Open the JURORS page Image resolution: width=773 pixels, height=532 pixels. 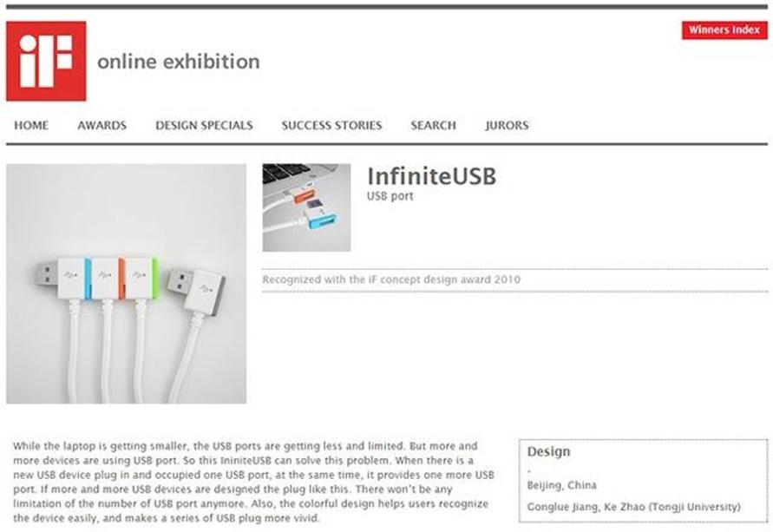507,125
